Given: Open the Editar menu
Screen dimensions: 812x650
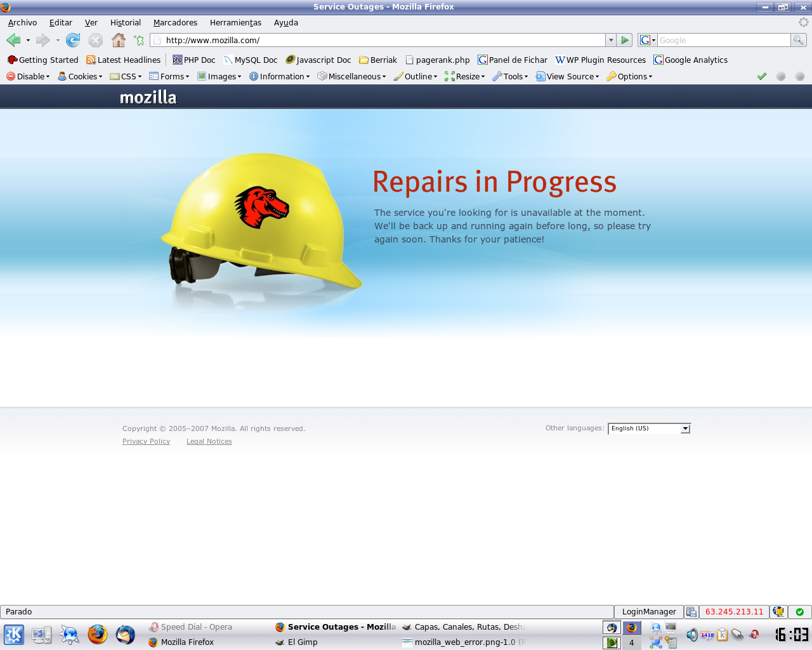Looking at the screenshot, I should coord(61,22).
